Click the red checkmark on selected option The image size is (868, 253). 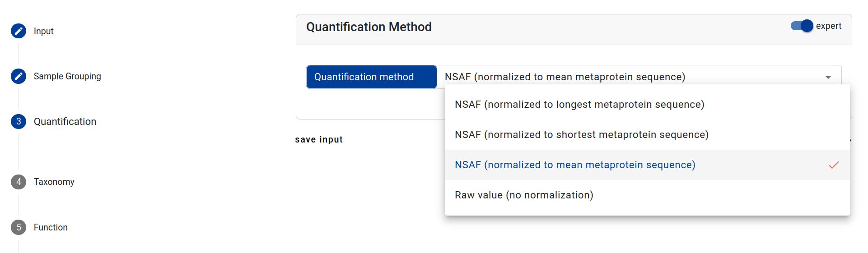coord(834,165)
